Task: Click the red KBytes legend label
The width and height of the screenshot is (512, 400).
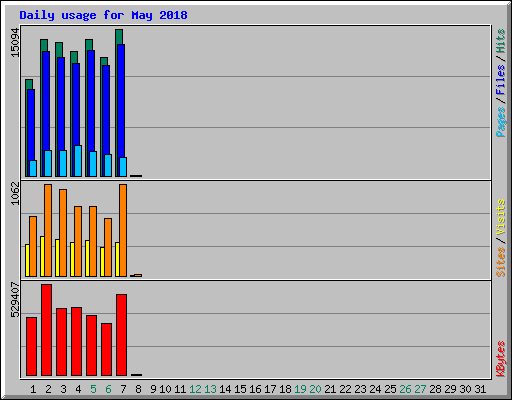Action: point(501,359)
